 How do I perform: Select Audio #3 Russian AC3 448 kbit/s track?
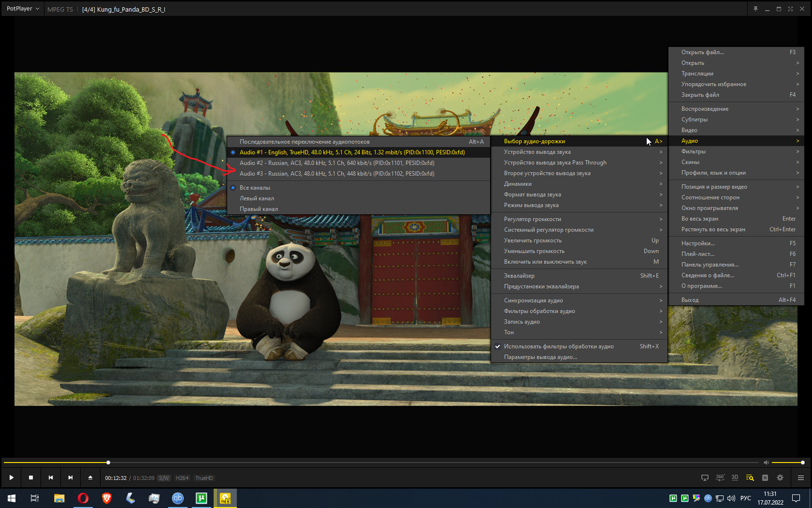click(359, 174)
